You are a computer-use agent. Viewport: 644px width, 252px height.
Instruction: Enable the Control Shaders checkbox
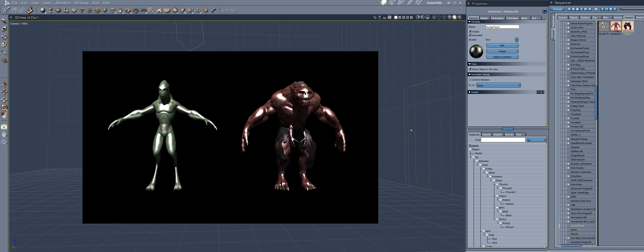470,80
